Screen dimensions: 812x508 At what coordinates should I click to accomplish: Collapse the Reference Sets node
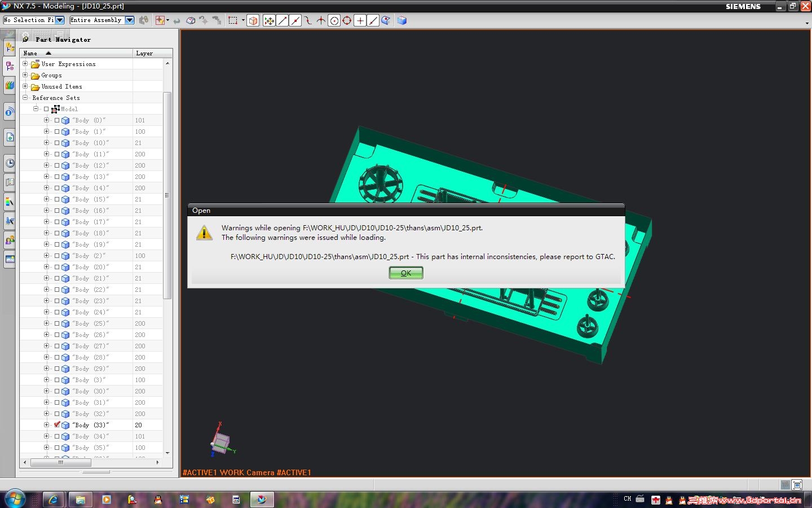click(x=25, y=98)
